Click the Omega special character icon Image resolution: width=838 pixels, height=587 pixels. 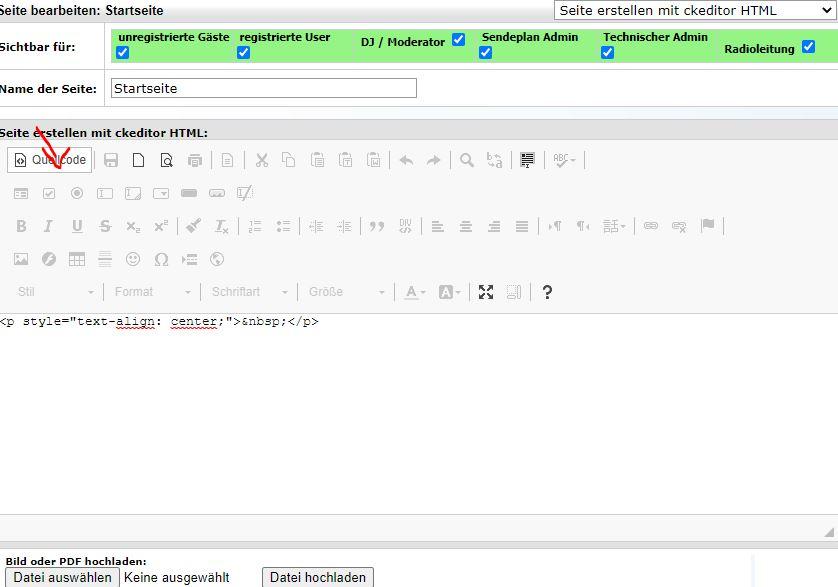[x=161, y=260]
